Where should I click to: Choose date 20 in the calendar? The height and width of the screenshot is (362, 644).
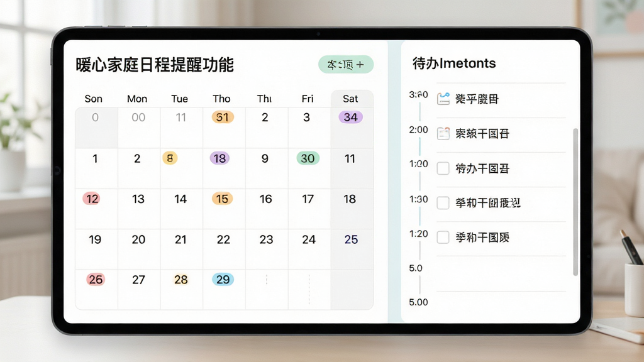coord(138,239)
